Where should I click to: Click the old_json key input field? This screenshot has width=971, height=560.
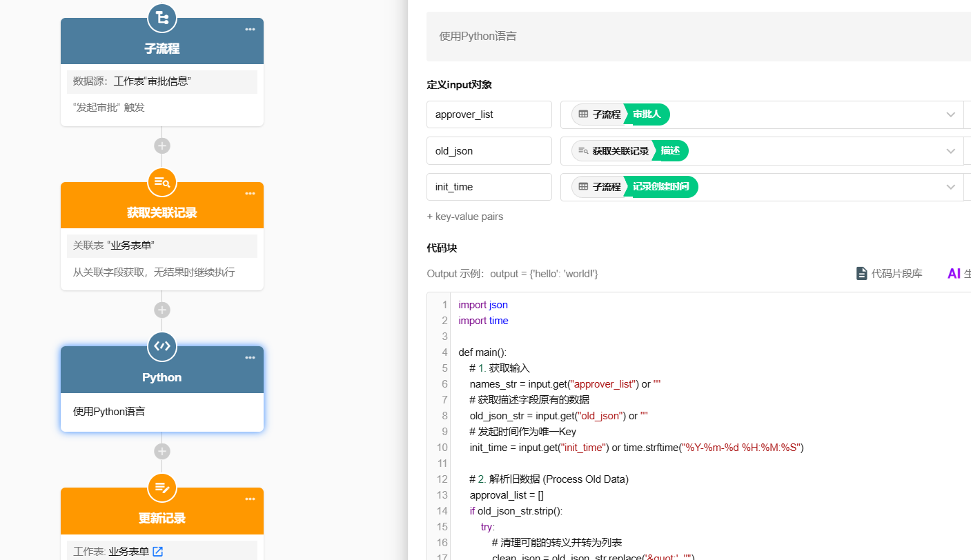(489, 151)
